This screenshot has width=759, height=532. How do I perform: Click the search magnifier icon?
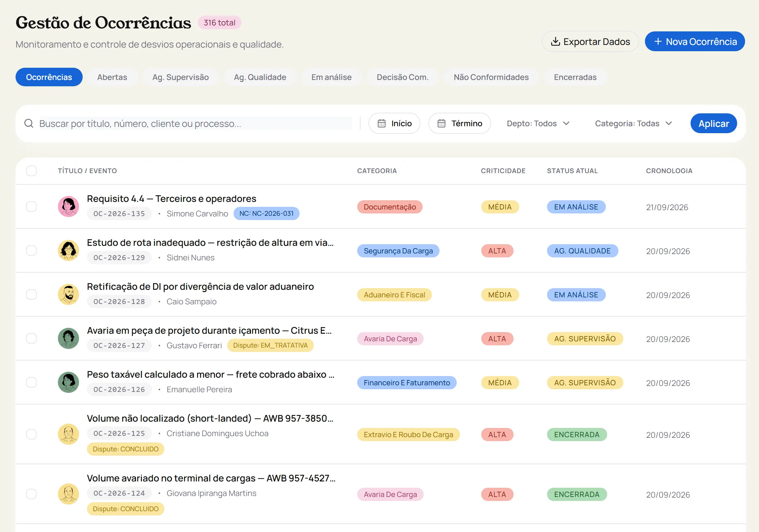point(29,124)
